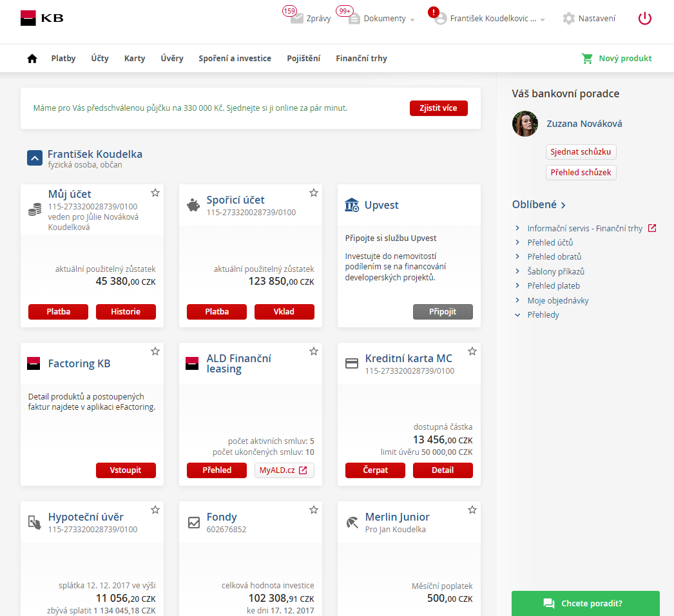Click the Nastavení gear icon
This screenshot has width=674, height=616.
tap(568, 19)
